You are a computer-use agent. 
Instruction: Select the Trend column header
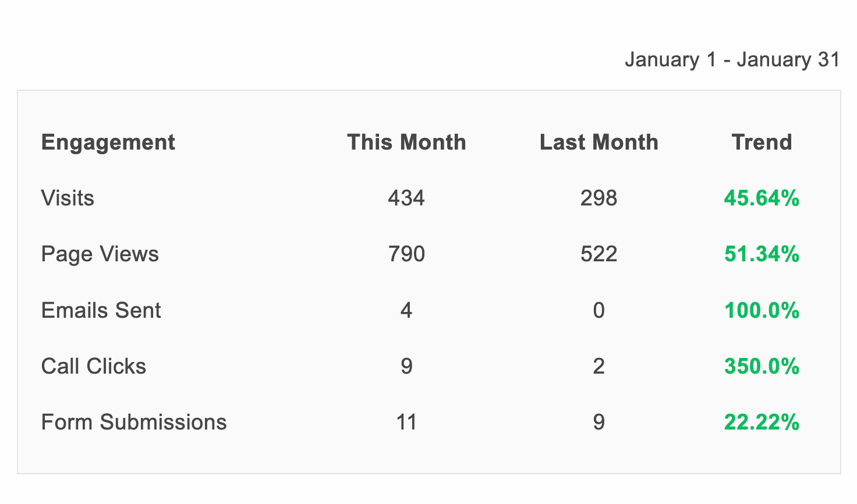tap(762, 143)
